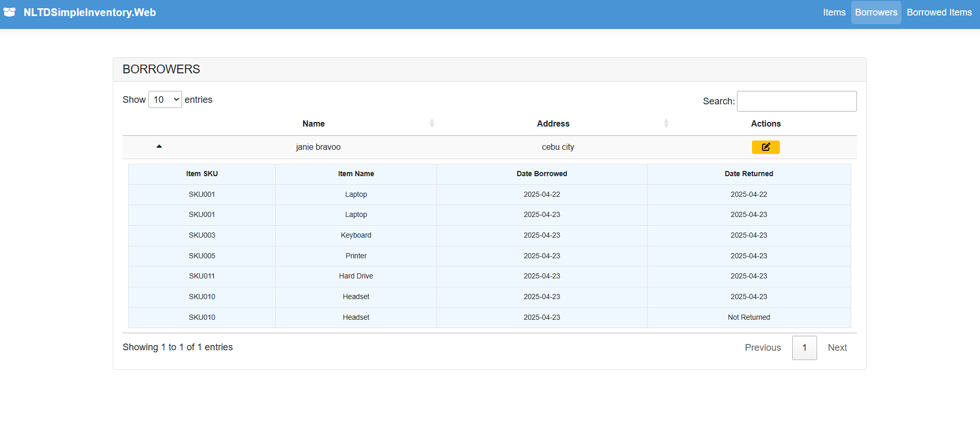Screen dimensions: 980x436
Task: Focus the Search input field
Action: click(796, 101)
